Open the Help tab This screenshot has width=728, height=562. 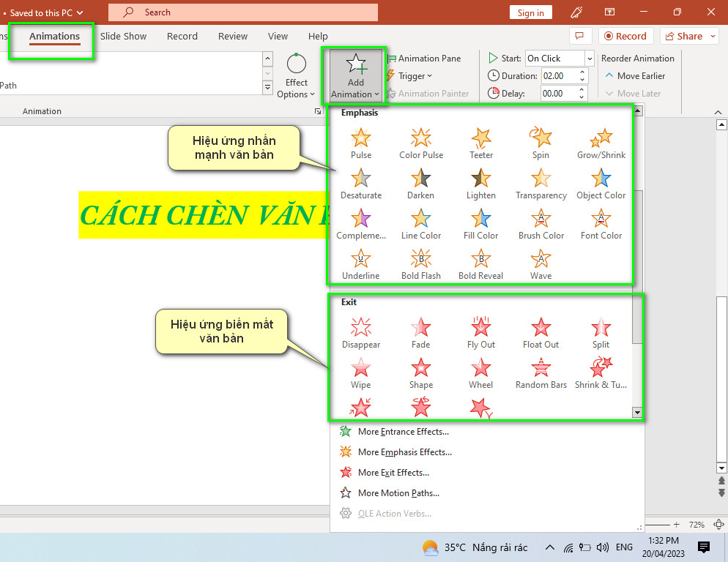point(318,36)
